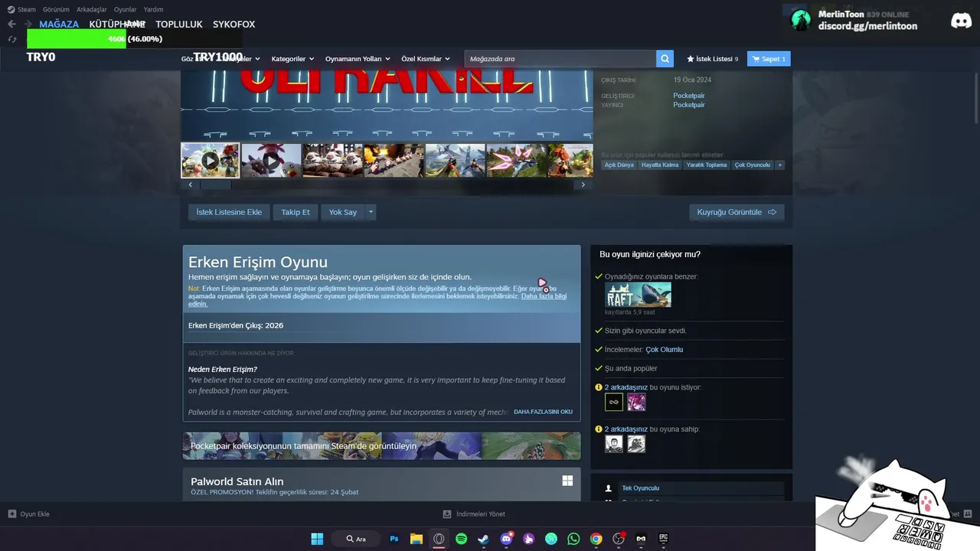This screenshot has width=980, height=551.
Task: Click 2 arkadaşınız link for bu oyunu istiyor
Action: (x=626, y=387)
